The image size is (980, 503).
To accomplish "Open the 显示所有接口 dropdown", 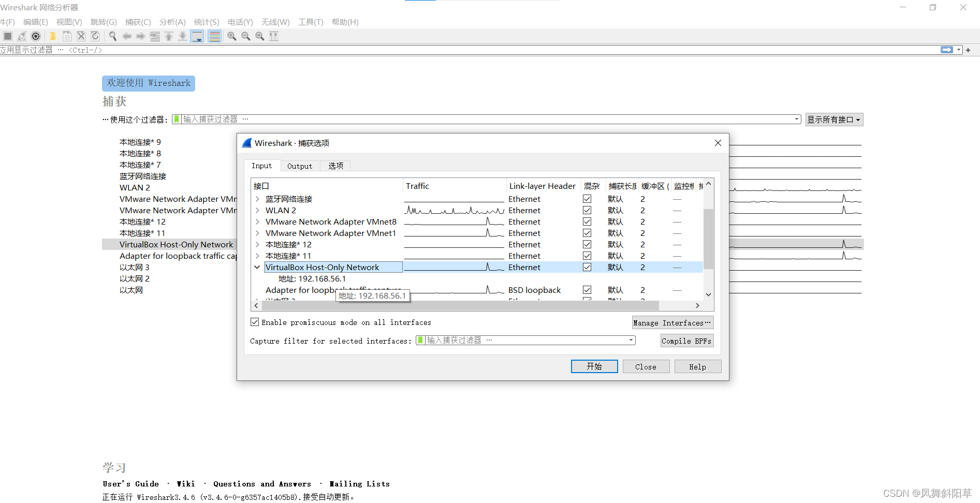I will (x=834, y=120).
